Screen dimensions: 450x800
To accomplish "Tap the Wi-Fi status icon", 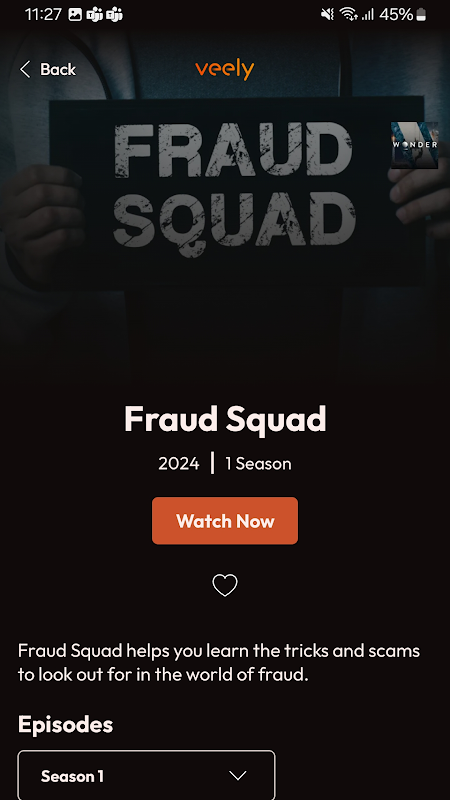I will coord(348,15).
